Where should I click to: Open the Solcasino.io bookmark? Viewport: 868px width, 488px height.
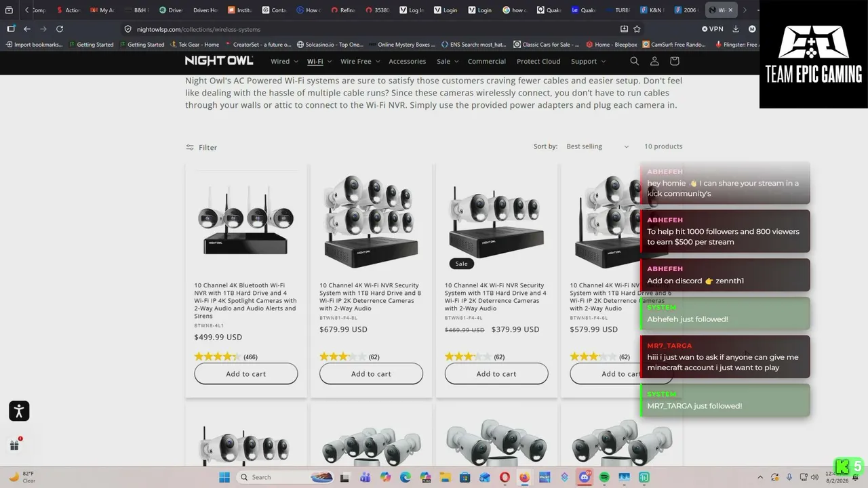330,45
